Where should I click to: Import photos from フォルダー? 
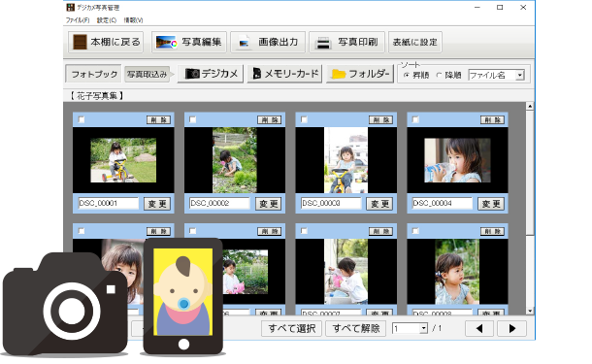[x=360, y=74]
